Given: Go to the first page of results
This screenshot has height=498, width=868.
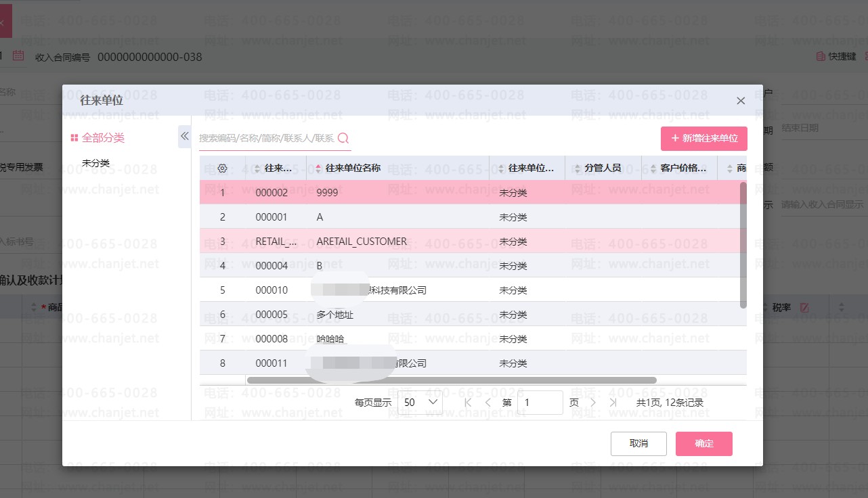Looking at the screenshot, I should click(x=467, y=403).
